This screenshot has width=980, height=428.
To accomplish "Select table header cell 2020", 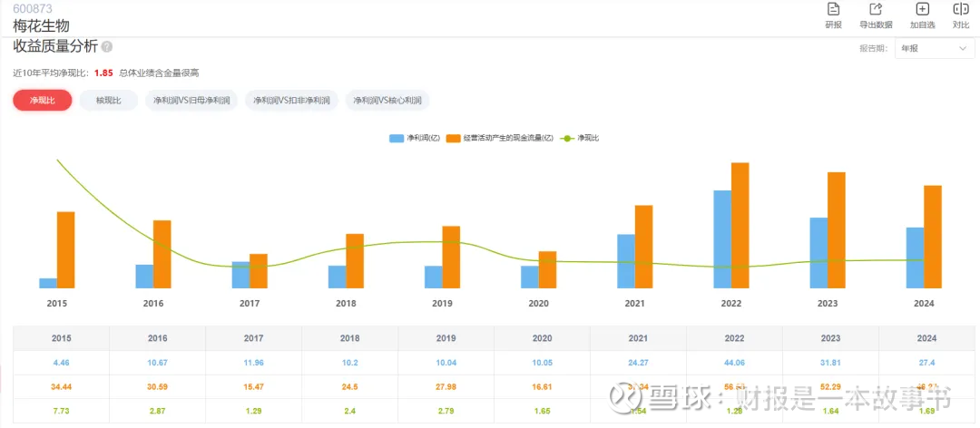I will coord(543,338).
